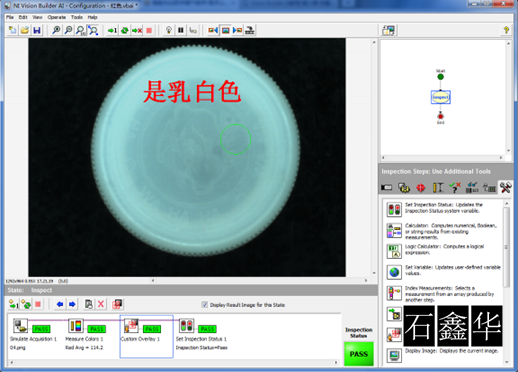Click the steps palette vertical scrollbar thumb
This screenshot has width=518, height=372.
pos(507,247)
